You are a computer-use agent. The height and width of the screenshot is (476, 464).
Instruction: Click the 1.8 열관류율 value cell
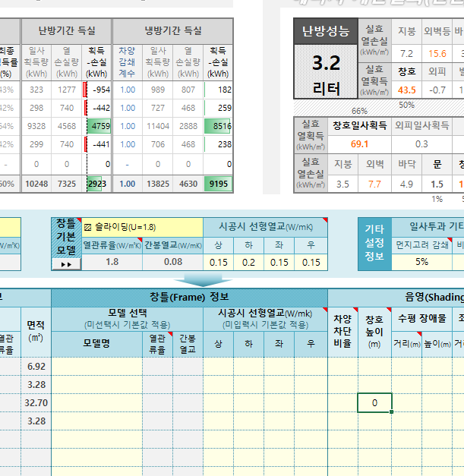point(112,262)
